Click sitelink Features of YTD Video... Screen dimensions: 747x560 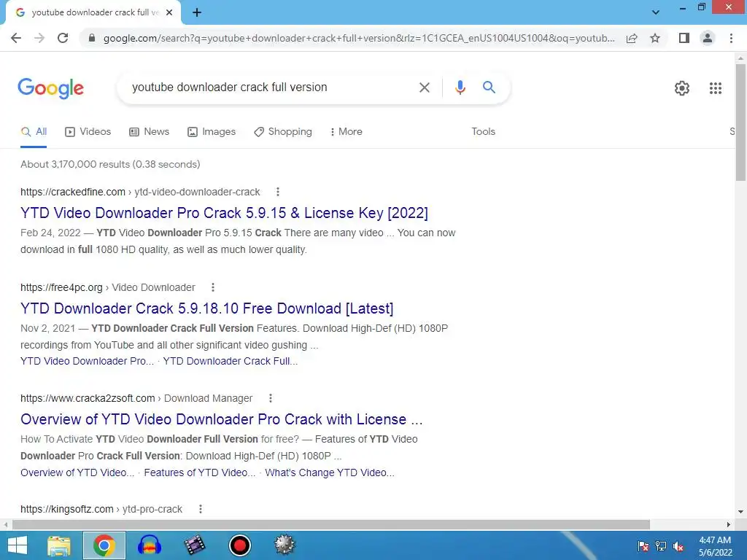200,472
